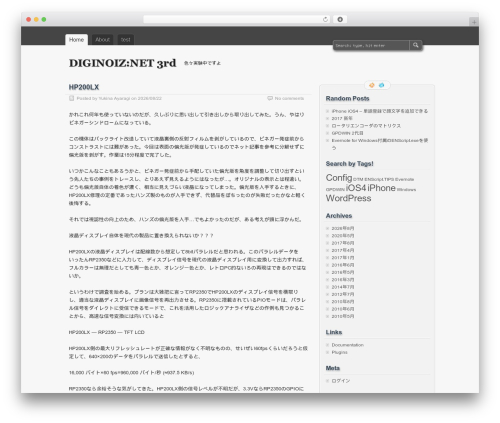500x423 pixels.
Task: Open the 2016年3月 archive
Action: point(343,280)
